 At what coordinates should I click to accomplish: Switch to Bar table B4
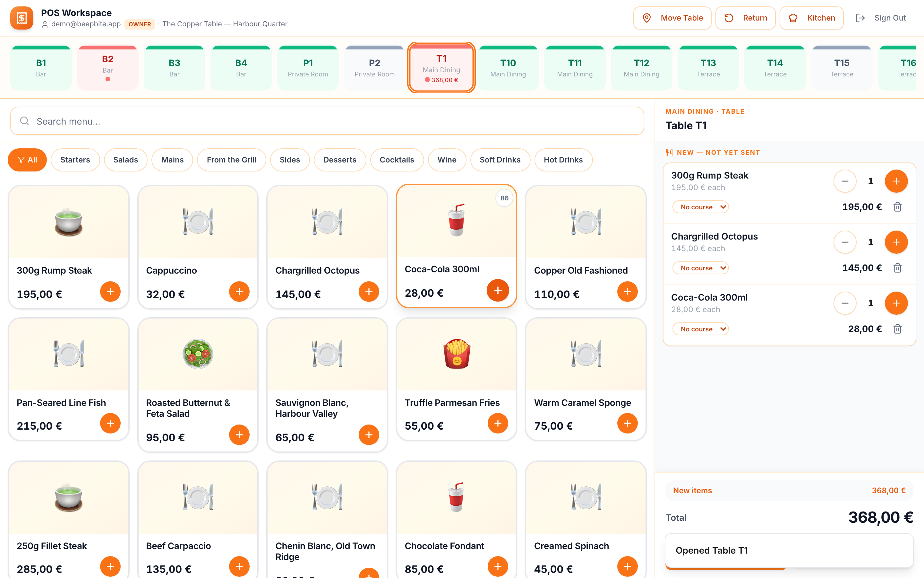point(241,68)
